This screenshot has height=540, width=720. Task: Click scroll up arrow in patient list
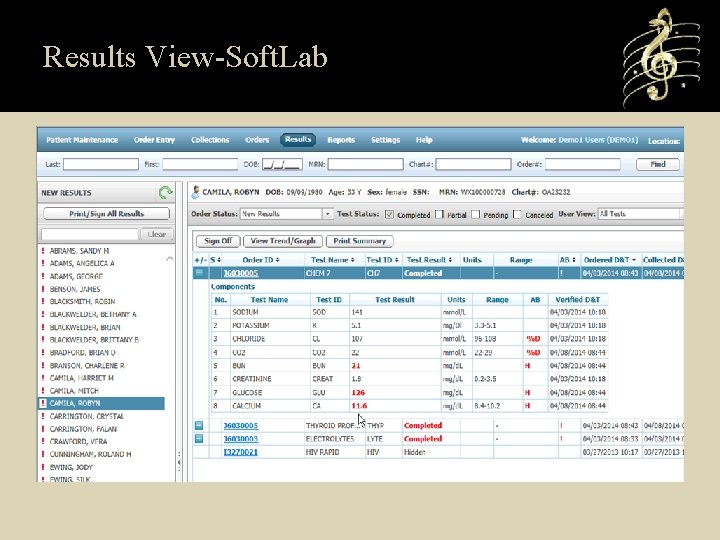click(x=169, y=259)
